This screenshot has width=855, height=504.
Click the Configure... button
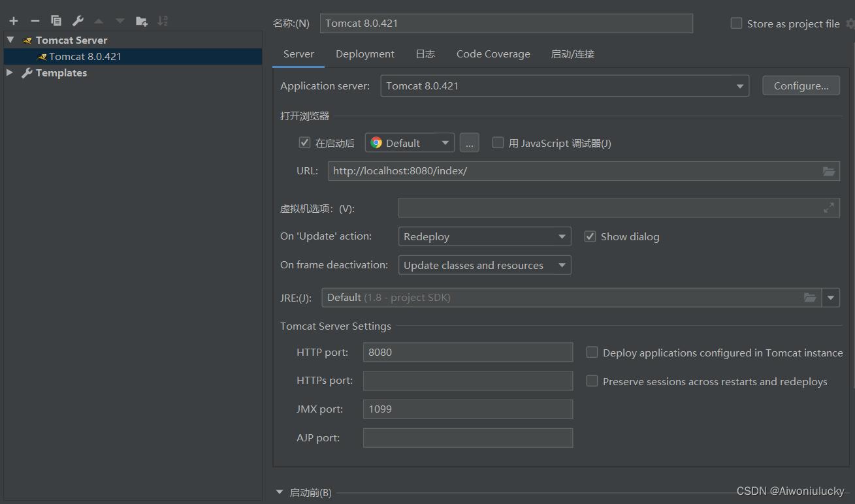pos(801,86)
